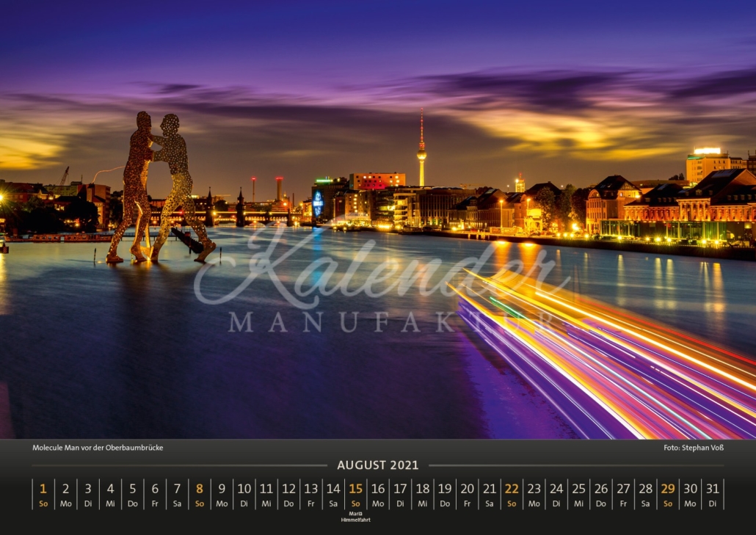Screen dimensions: 756x535
Task: Click the Molecule Man sculpture
Action: 161,188
